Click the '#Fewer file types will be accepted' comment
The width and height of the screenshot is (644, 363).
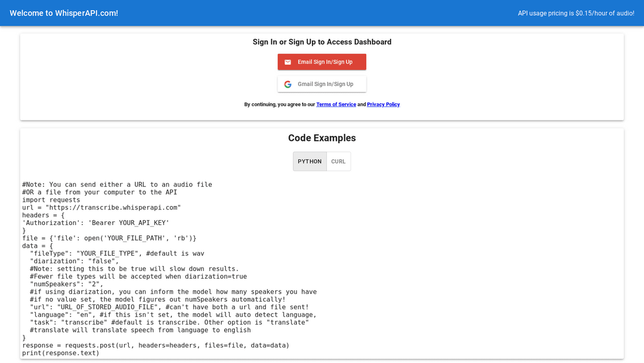tap(138, 276)
